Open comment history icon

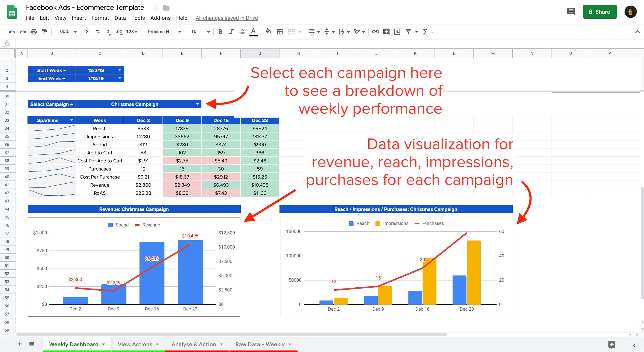571,12
